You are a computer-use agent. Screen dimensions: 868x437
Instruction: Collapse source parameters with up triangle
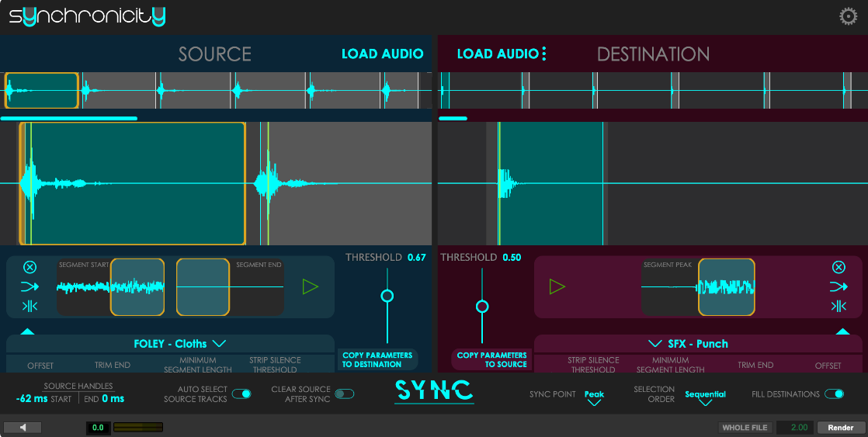point(28,331)
